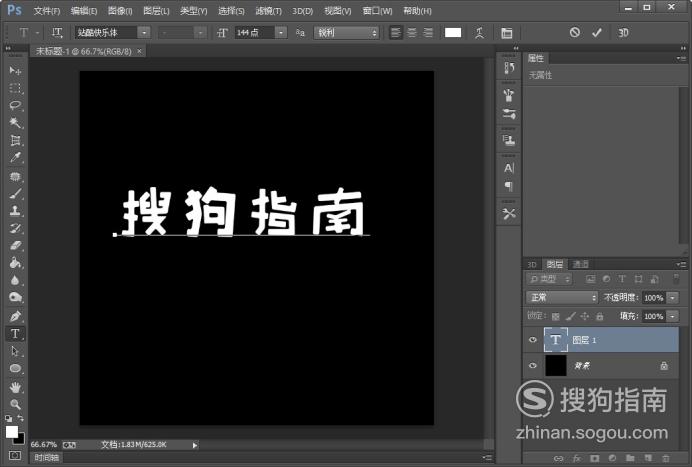This screenshot has width=692, height=467.
Task: Select the Eraser tool
Action: click(15, 245)
